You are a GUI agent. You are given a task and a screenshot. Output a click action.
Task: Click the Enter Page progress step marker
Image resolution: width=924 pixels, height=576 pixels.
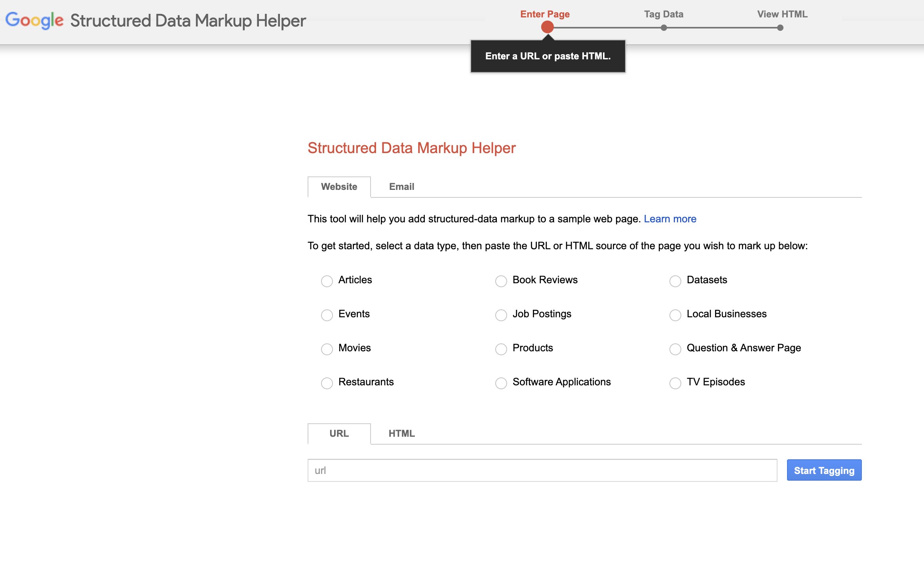point(547,27)
